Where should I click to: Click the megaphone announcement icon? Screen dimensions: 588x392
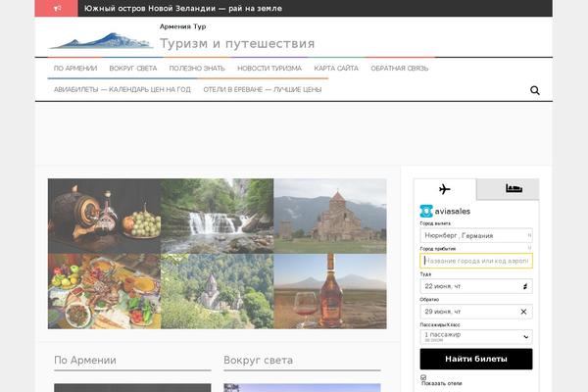(x=57, y=8)
